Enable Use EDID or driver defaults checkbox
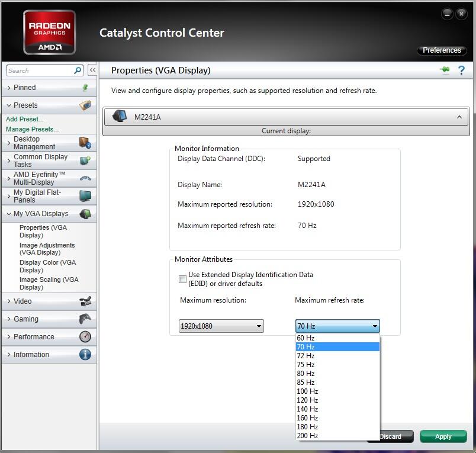Viewport: 476px width, 453px height. (182, 279)
